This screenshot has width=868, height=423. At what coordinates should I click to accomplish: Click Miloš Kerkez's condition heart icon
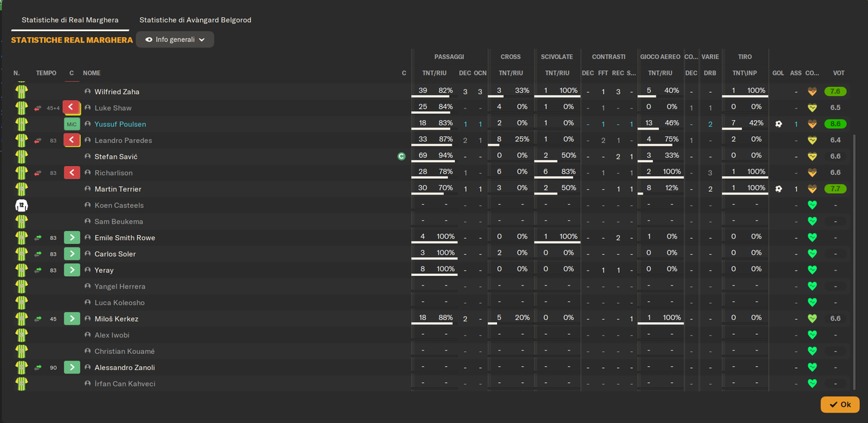[812, 319]
